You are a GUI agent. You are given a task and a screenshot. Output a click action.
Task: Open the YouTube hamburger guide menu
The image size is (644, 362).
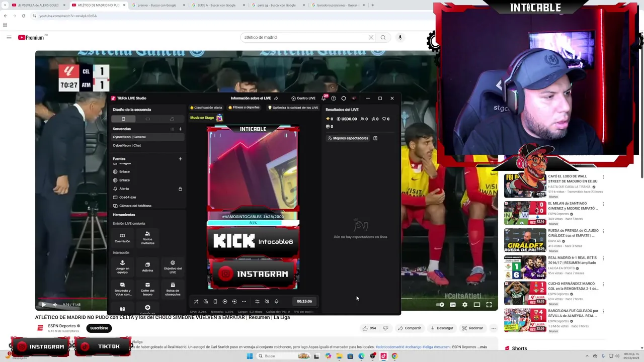[9, 37]
